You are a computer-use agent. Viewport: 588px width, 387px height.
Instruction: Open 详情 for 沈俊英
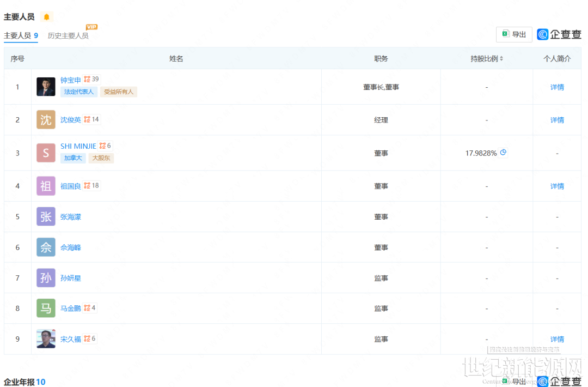557,120
